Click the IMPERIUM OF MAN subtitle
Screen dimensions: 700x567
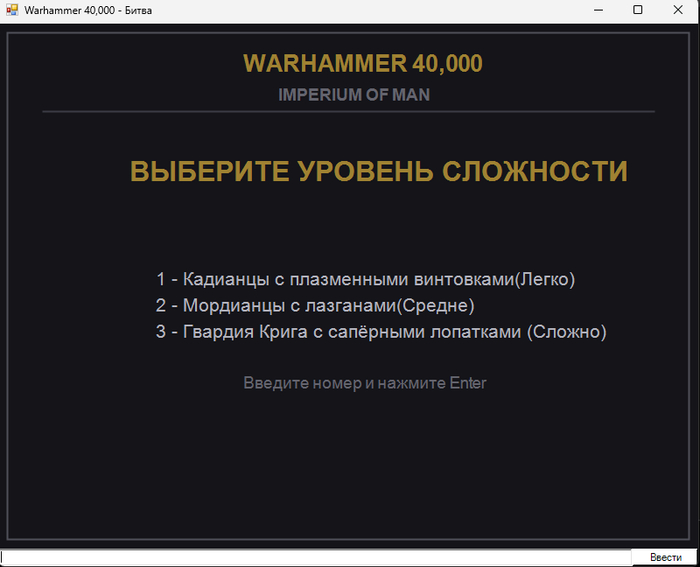point(354,95)
